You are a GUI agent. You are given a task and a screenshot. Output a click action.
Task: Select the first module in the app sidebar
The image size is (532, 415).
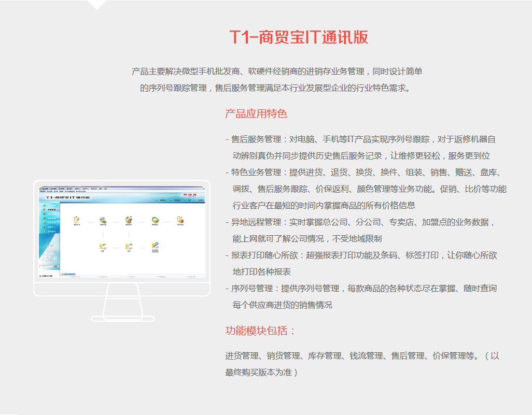(51, 206)
